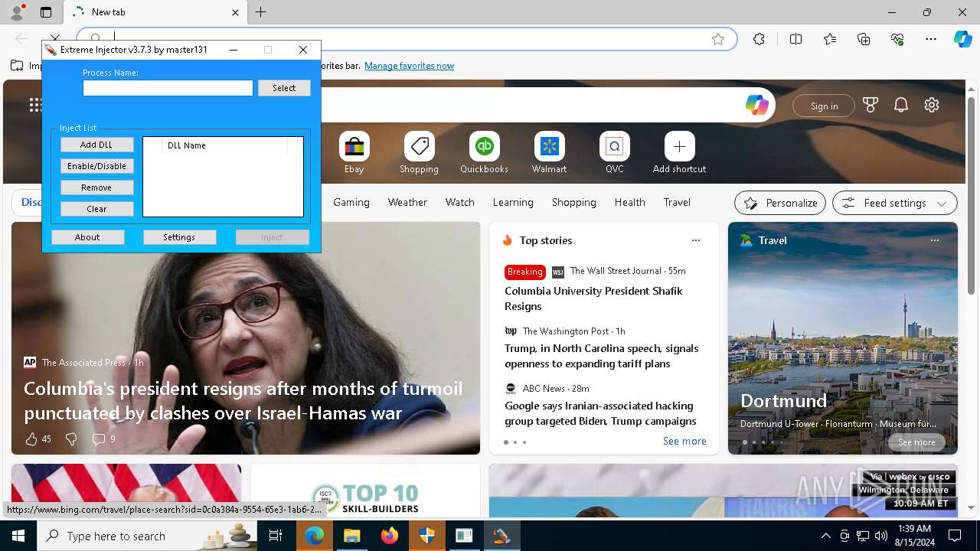Switch to the Gaming feed tab
Image resolution: width=980 pixels, height=551 pixels.
tap(351, 203)
